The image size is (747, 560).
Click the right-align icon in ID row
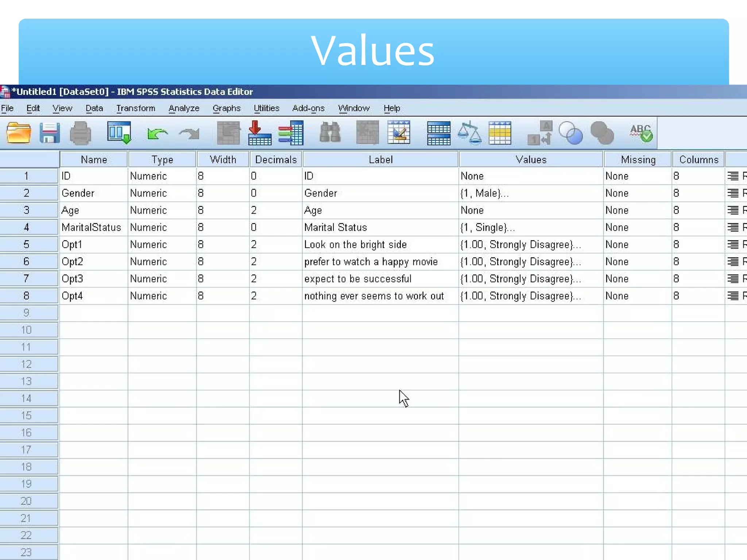[733, 176]
